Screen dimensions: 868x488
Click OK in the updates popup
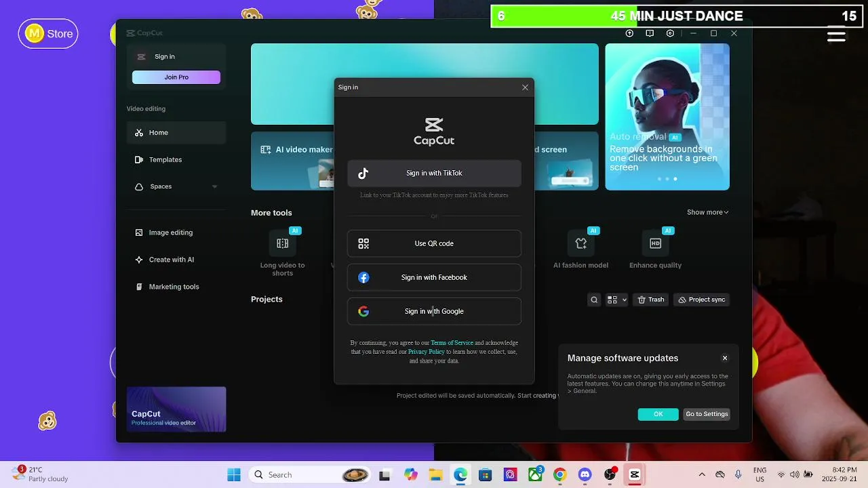[658, 414]
